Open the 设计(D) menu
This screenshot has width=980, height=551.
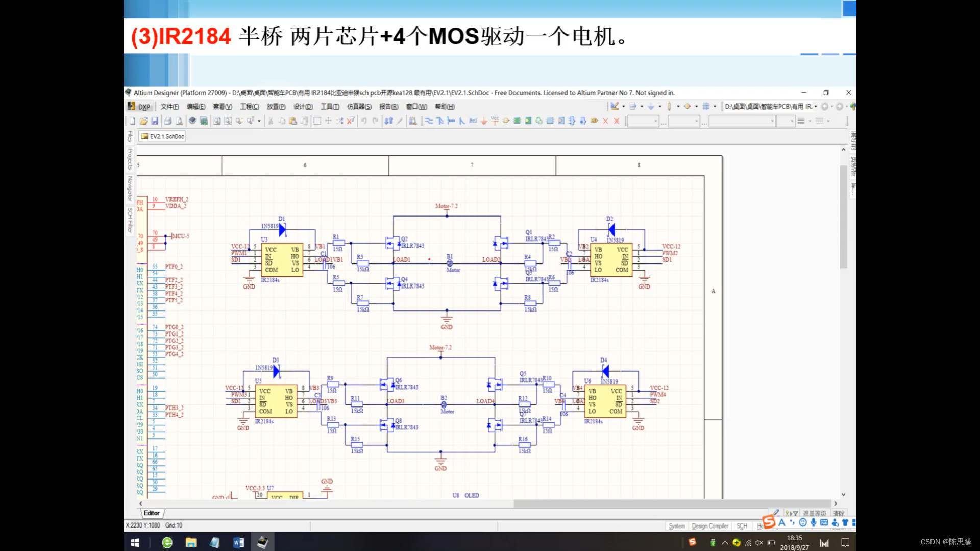coord(303,106)
